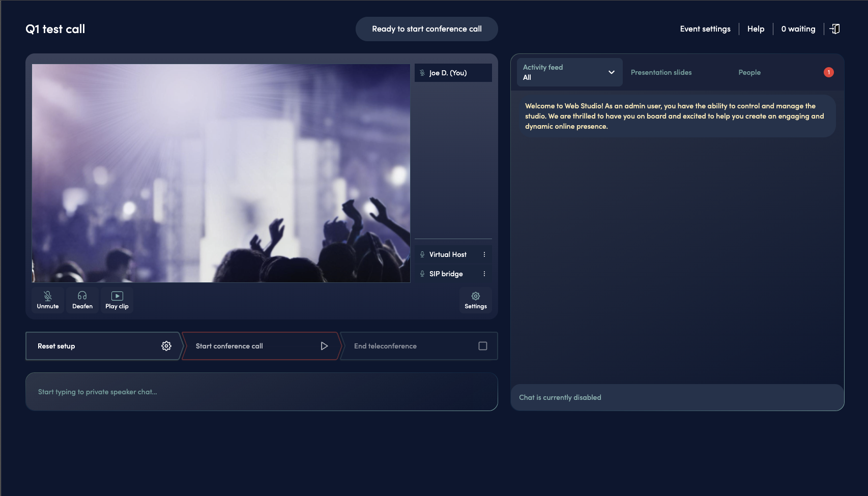Click the End teleconference stop square
This screenshot has height=496, width=868.
[483, 346]
